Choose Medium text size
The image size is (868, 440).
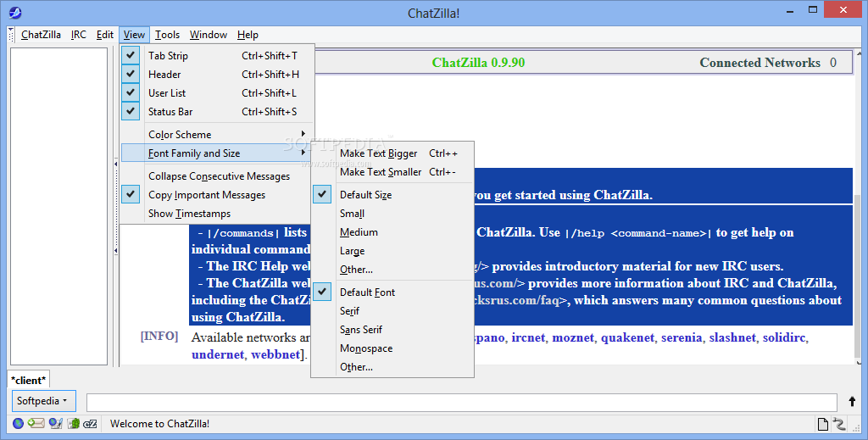click(392, 232)
